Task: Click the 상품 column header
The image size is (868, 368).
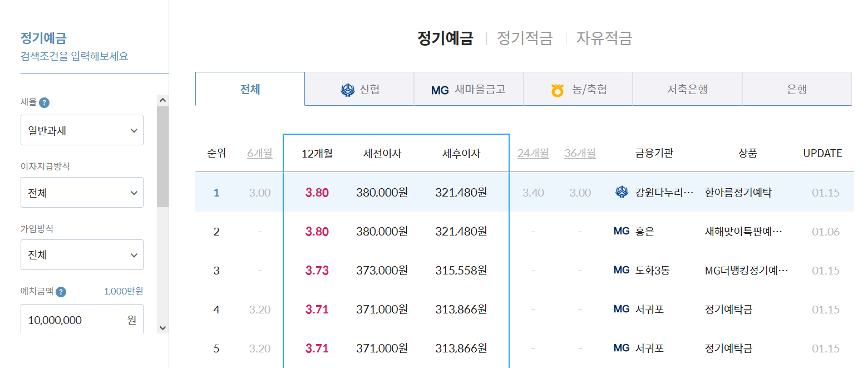Action: pos(748,153)
